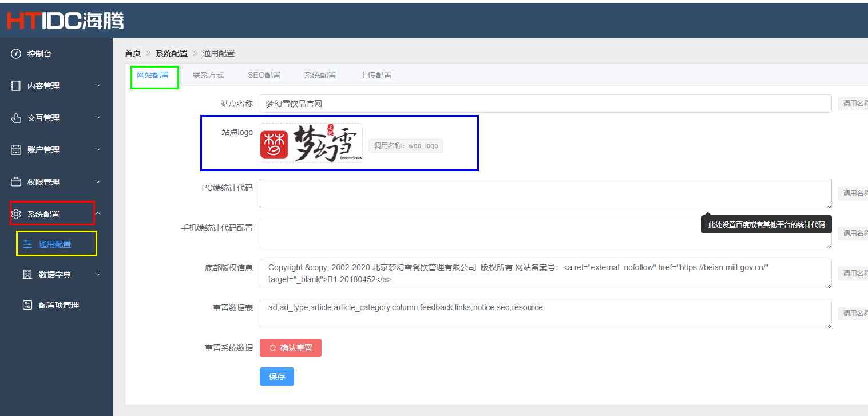Click the 调用名称 tag beside 重置数据表

853,314
